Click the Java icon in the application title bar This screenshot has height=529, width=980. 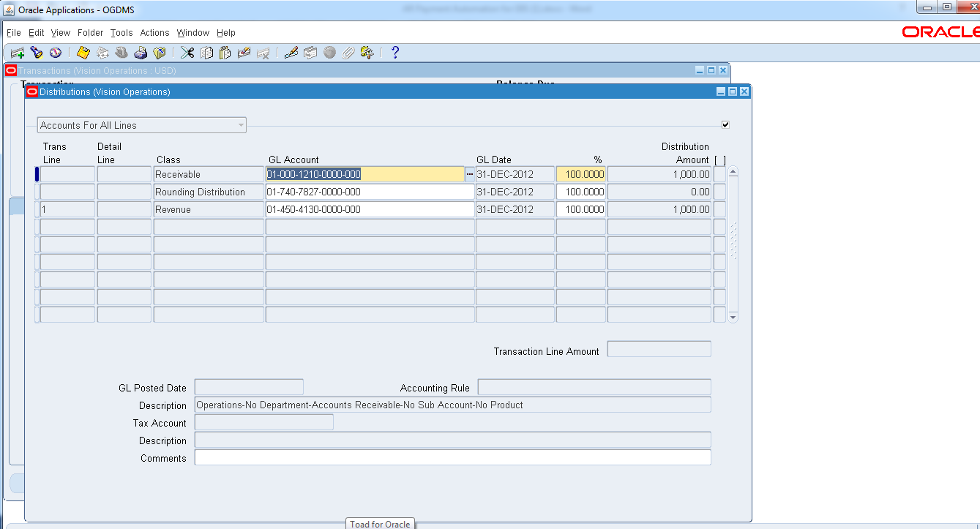pos(10,10)
